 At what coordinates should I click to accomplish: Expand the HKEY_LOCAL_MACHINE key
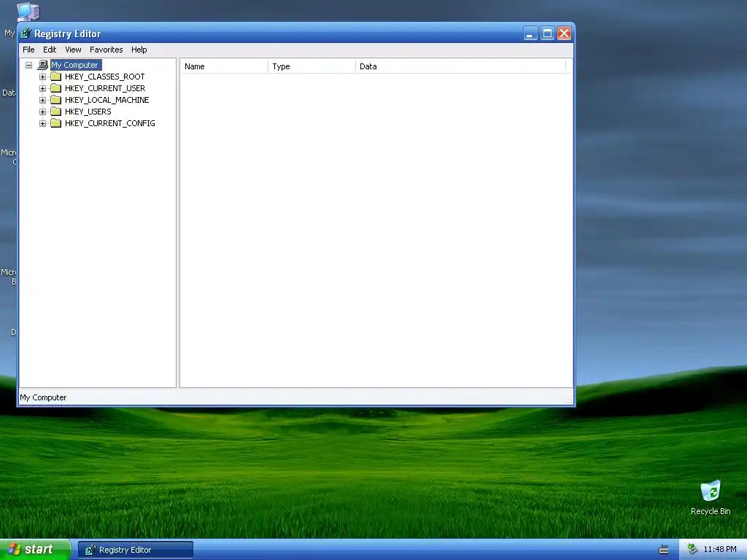coord(42,100)
